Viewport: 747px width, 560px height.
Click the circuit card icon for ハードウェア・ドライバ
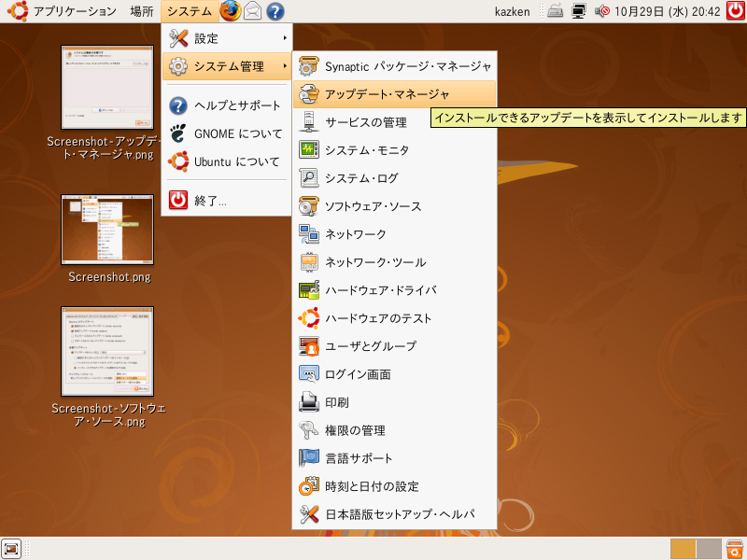click(x=309, y=290)
